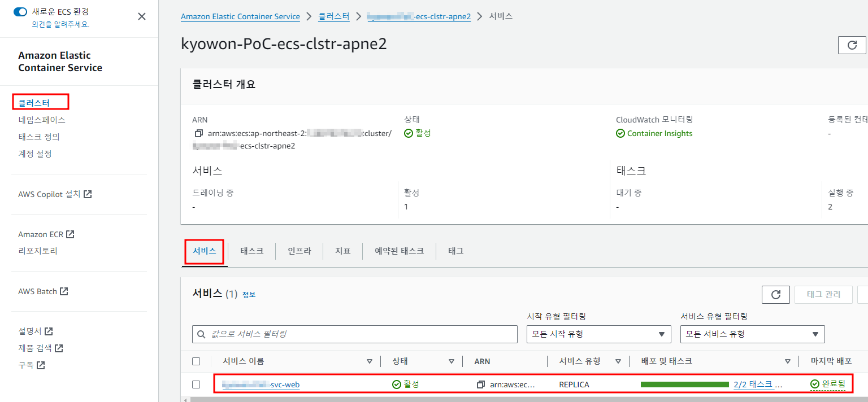Open Amazon Elastic Container Service breadcrumb
Viewport: 868px width, 402px height.
240,16
